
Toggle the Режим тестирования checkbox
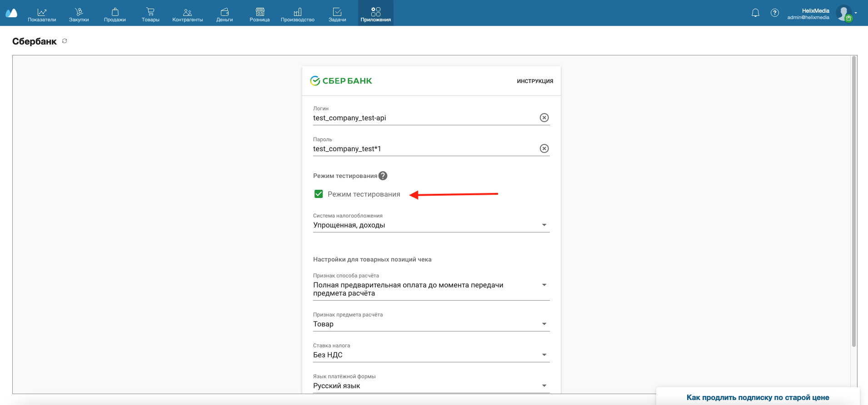pyautogui.click(x=319, y=194)
